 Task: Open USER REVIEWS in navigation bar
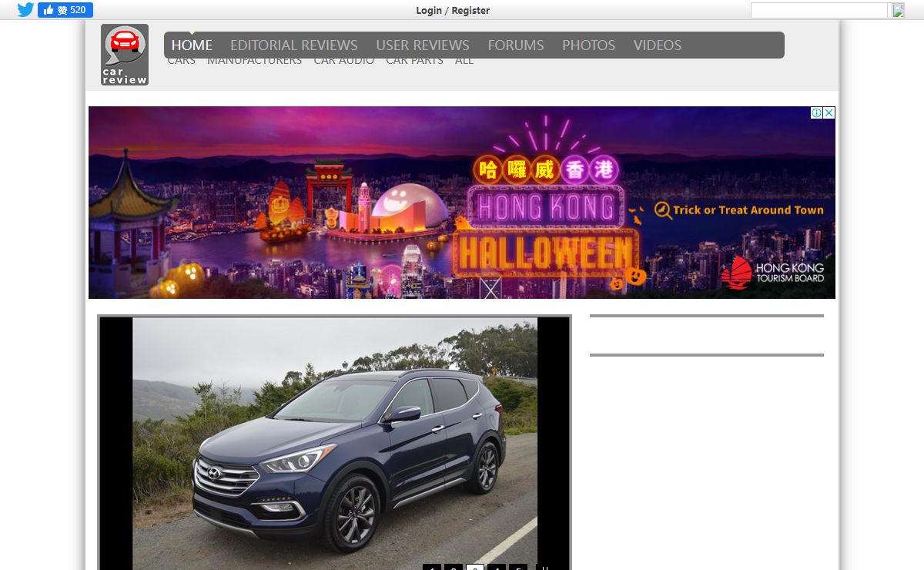tap(423, 45)
